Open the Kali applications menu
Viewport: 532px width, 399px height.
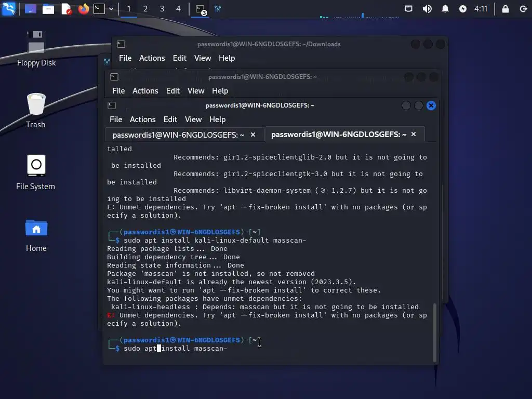click(8, 8)
